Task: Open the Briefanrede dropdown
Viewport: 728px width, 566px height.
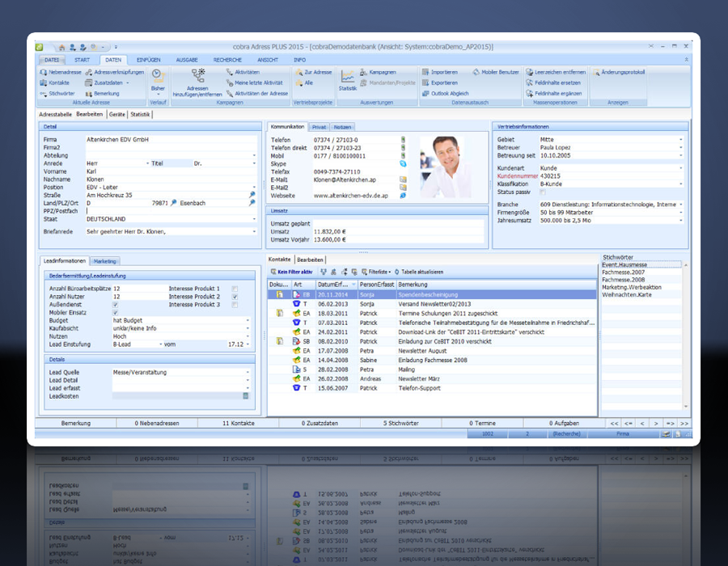Action: tap(254, 231)
